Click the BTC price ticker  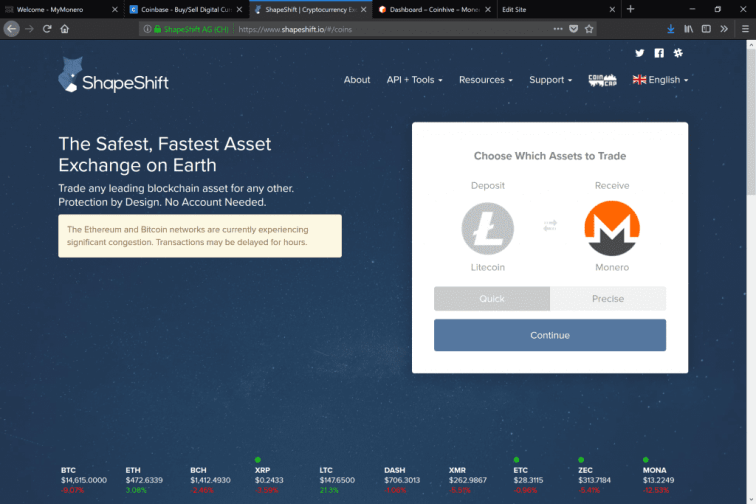tap(83, 480)
